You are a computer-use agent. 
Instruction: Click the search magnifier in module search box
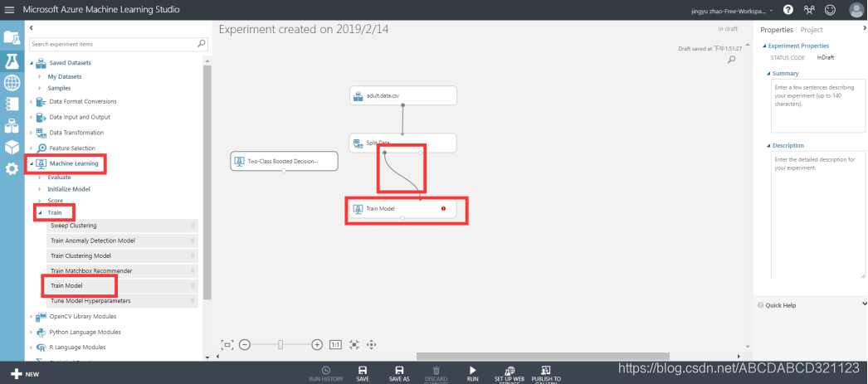point(202,43)
